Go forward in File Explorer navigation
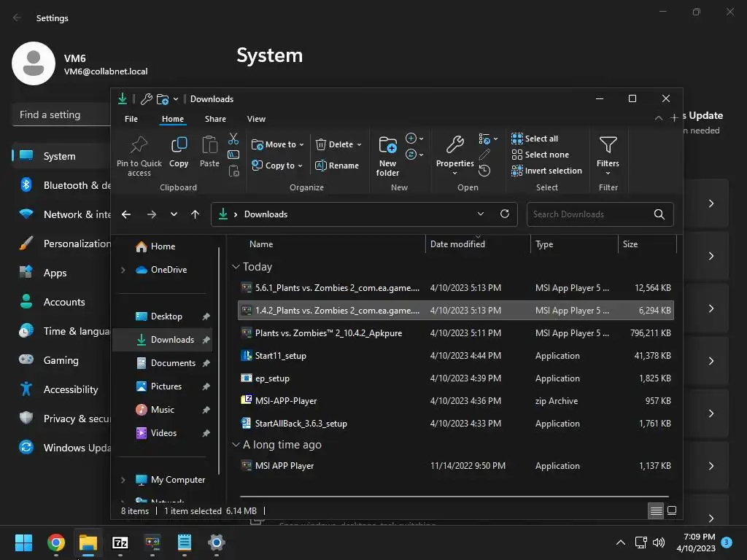 tap(152, 214)
